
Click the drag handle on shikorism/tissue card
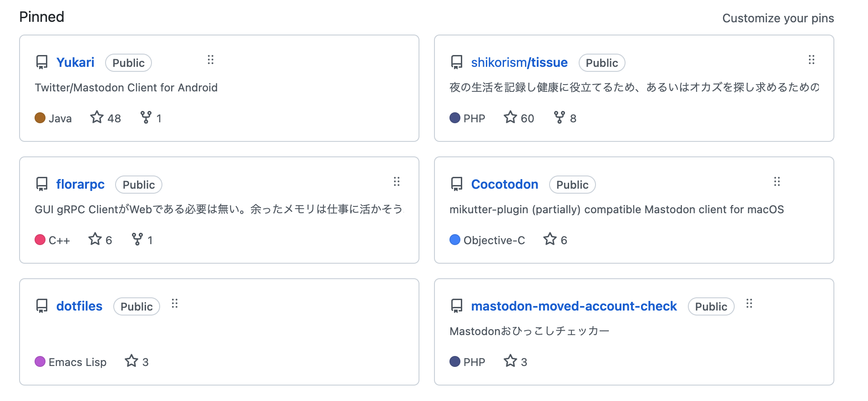(811, 60)
